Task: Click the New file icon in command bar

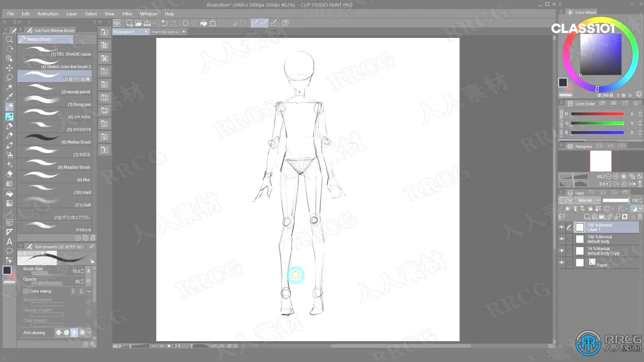Action: click(129, 23)
